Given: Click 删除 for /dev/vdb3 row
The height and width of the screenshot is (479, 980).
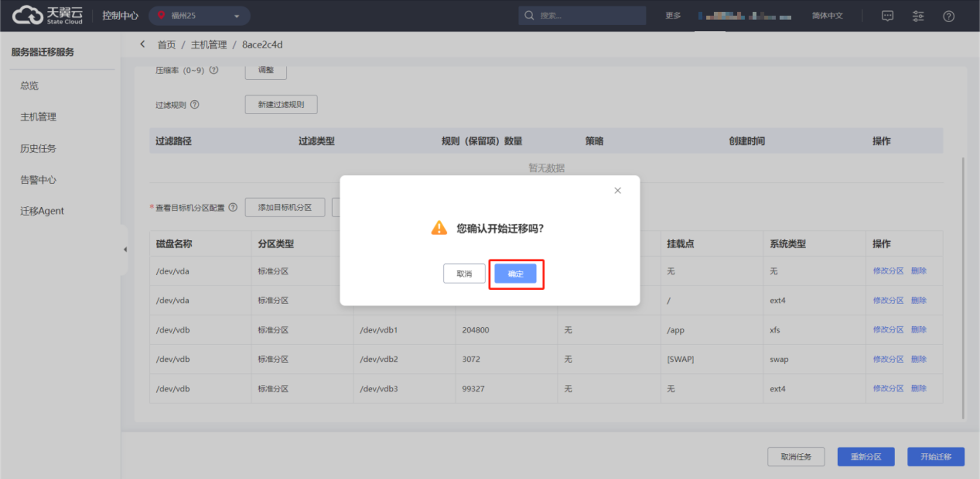Looking at the screenshot, I should [x=919, y=388].
